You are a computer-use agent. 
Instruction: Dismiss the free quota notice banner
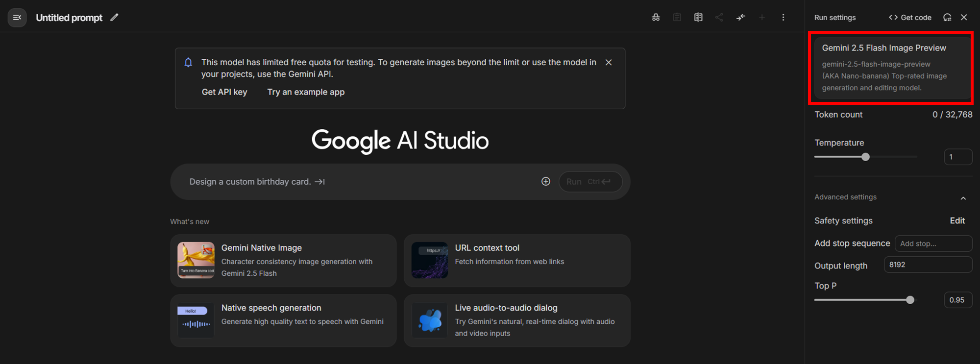(x=609, y=62)
